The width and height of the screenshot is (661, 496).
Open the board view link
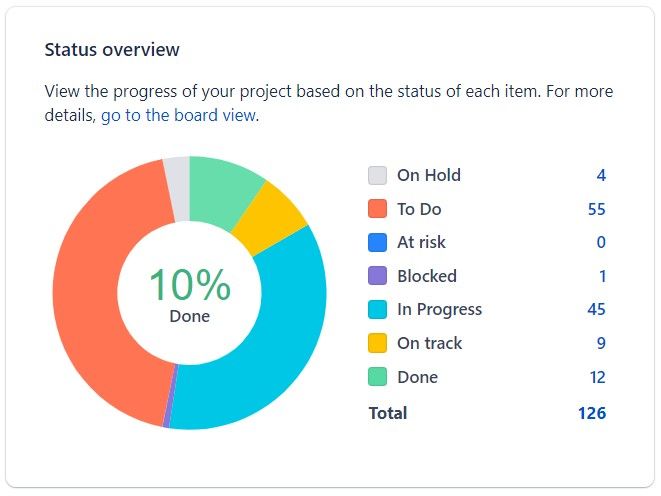(x=179, y=115)
